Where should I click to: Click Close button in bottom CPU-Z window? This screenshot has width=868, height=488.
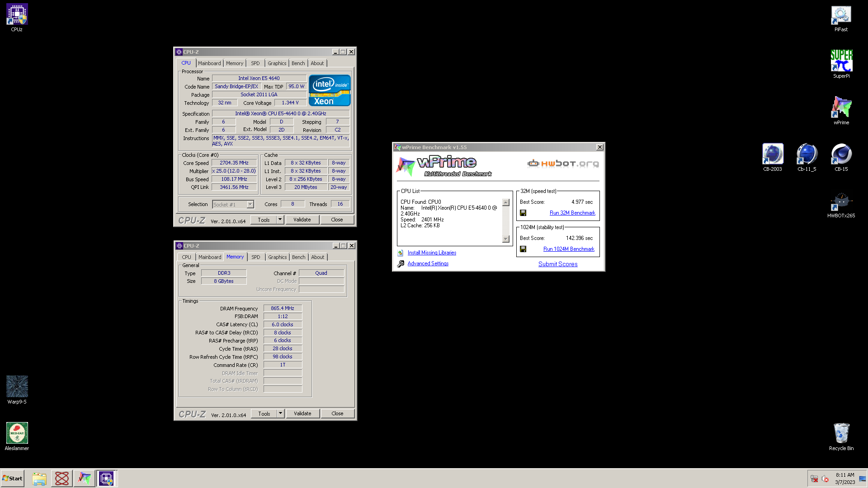point(337,413)
